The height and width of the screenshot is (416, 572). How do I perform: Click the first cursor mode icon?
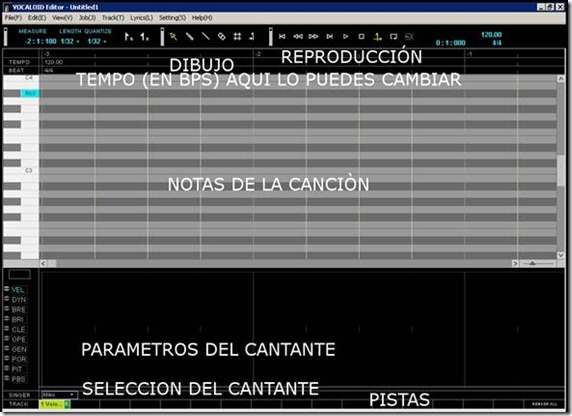coord(128,36)
